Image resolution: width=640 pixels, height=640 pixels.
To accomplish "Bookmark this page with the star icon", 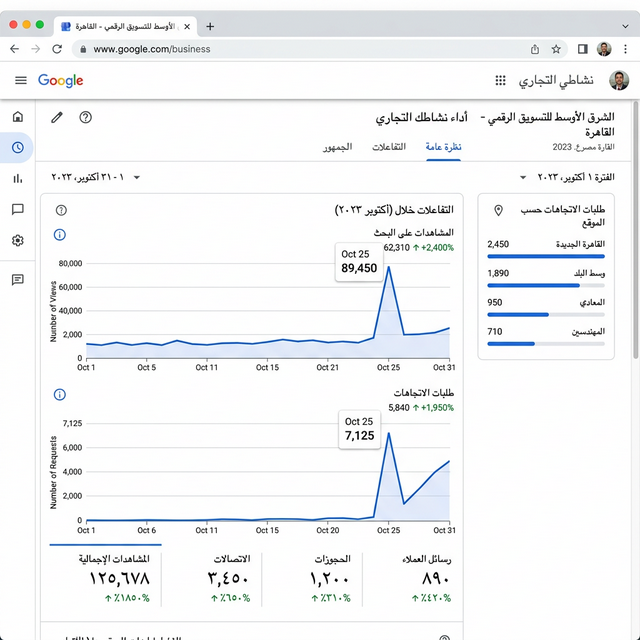I will 557,48.
